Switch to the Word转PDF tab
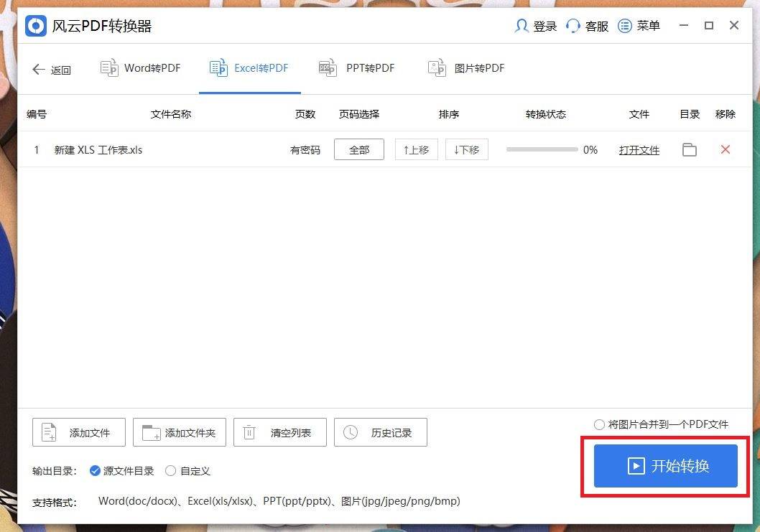The width and height of the screenshot is (760, 532). click(140, 68)
